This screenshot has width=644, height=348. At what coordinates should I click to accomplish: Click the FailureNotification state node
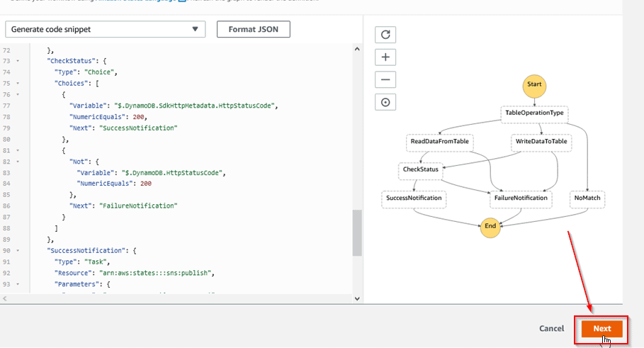click(x=521, y=198)
